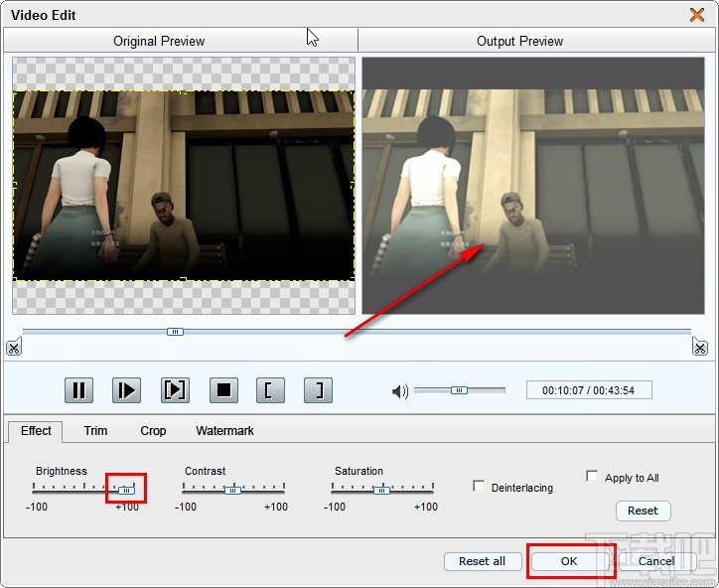Click the right scissors trim marker
The height and width of the screenshot is (588, 719).
coord(700,347)
